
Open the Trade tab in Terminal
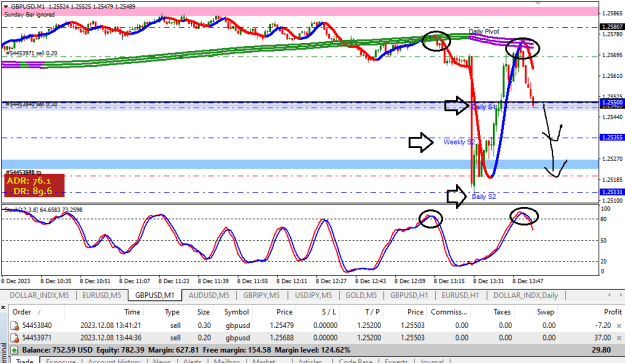tap(25, 361)
